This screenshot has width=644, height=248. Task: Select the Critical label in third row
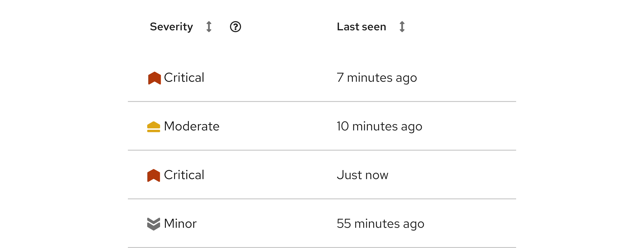tap(184, 175)
